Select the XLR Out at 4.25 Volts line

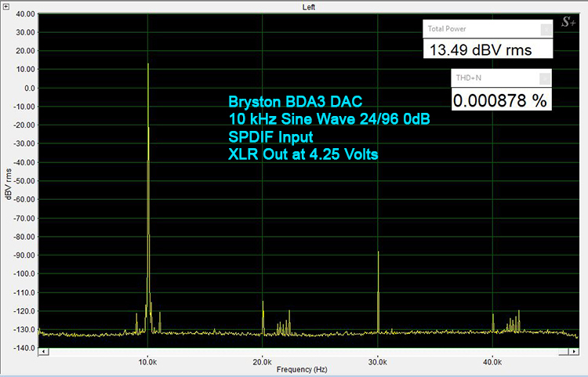(x=303, y=154)
